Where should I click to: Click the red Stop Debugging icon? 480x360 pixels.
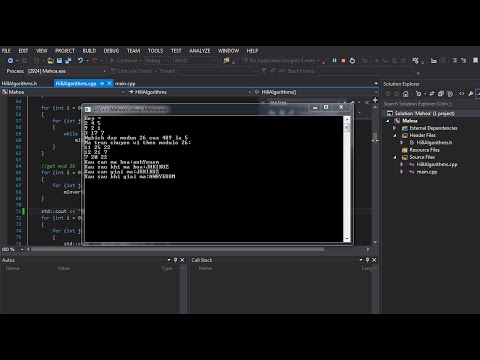tap(343, 60)
